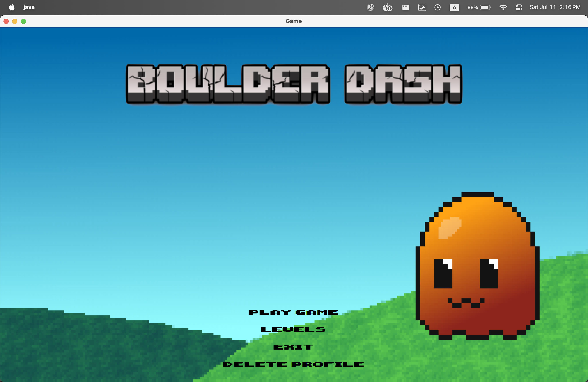This screenshot has width=588, height=382.
Task: Open Control Center toggles icon
Action: coord(519,7)
